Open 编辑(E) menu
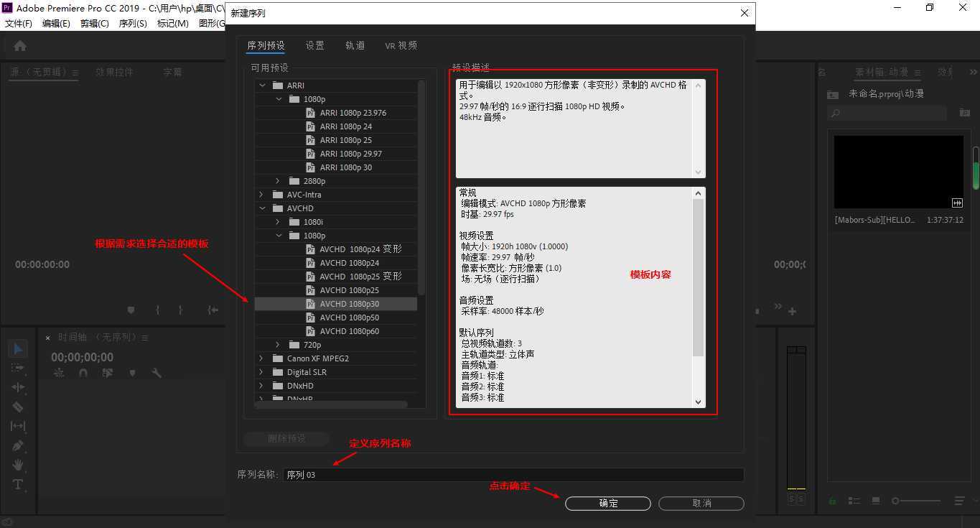Image resolution: width=980 pixels, height=528 pixels. [56, 23]
